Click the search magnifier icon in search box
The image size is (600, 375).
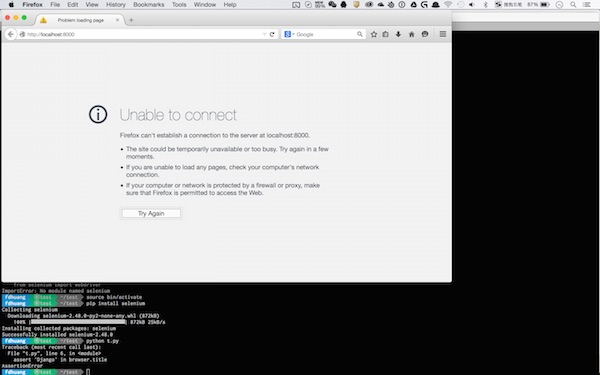pyautogui.click(x=360, y=34)
